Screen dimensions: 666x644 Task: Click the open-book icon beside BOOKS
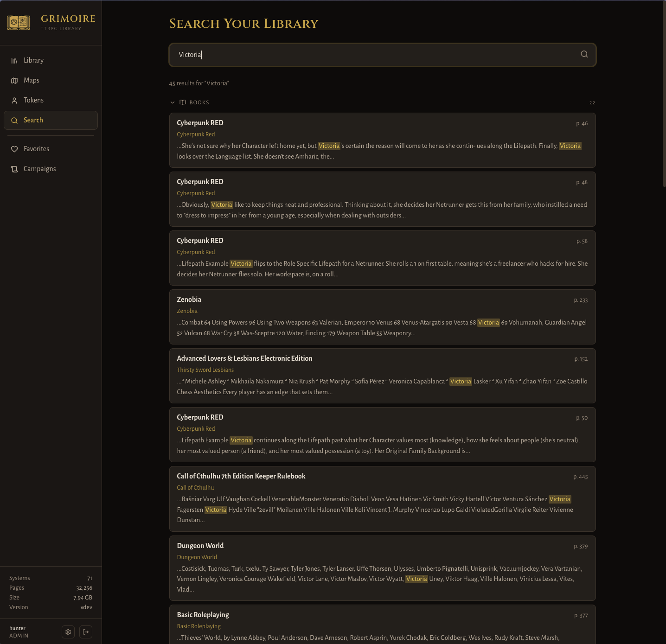(183, 102)
